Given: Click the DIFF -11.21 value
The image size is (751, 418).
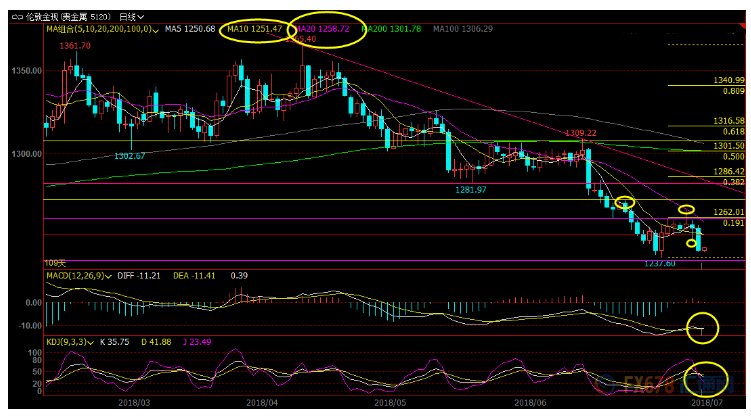Looking at the screenshot, I should pos(139,276).
